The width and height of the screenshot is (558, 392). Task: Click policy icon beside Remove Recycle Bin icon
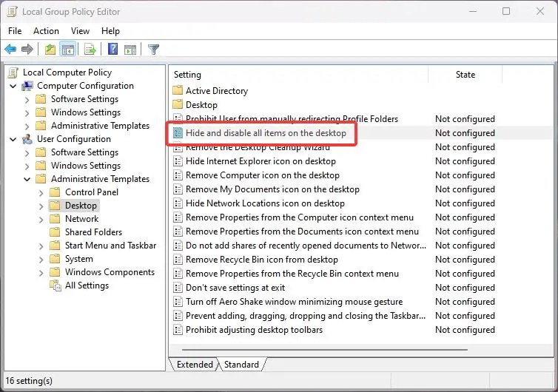[177, 260]
